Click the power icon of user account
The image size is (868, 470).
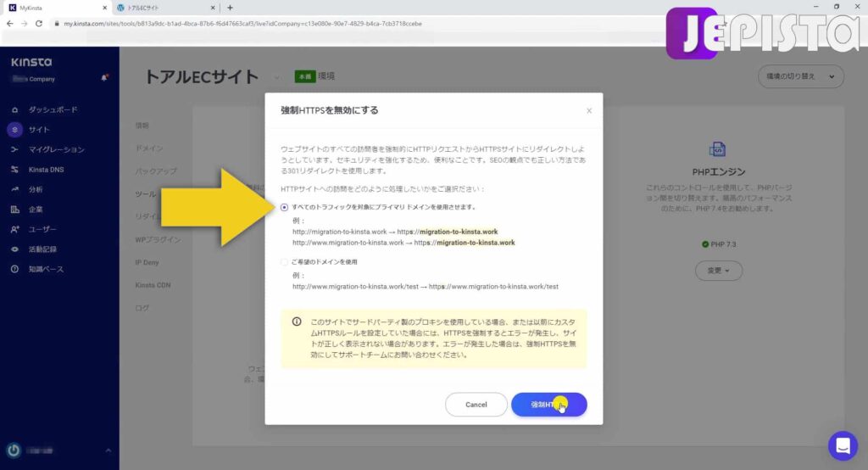(x=14, y=450)
